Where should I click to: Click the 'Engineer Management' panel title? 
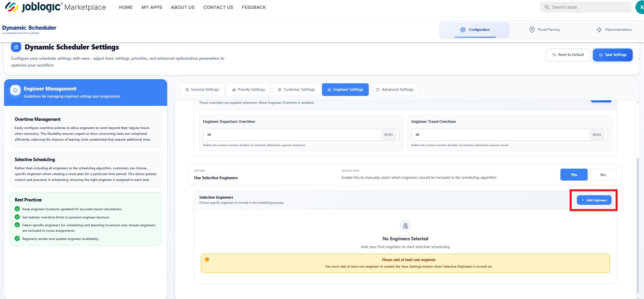coord(50,89)
